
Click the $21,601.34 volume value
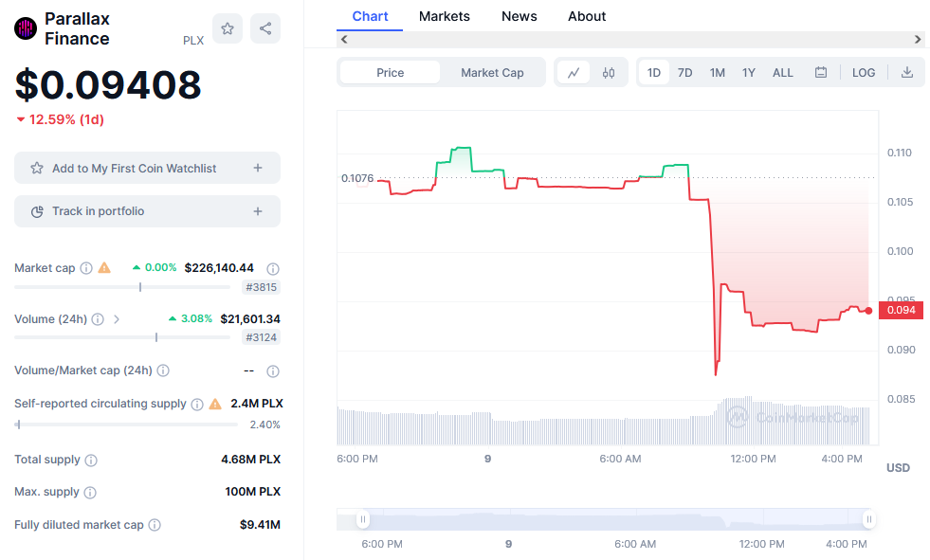[250, 318]
